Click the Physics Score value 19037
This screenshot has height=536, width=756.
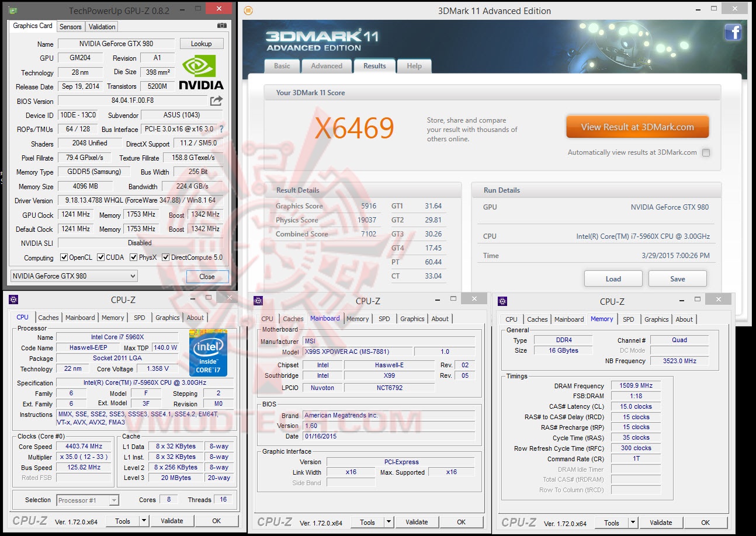pos(366,220)
